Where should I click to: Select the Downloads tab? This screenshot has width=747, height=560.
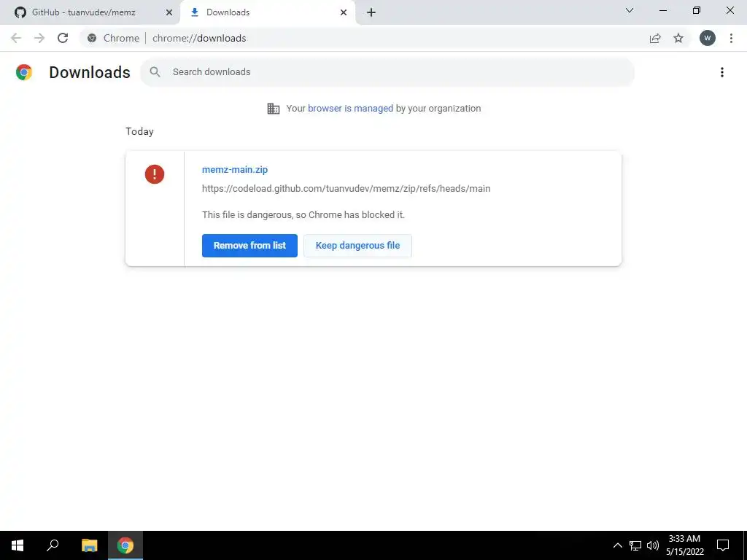(x=267, y=12)
